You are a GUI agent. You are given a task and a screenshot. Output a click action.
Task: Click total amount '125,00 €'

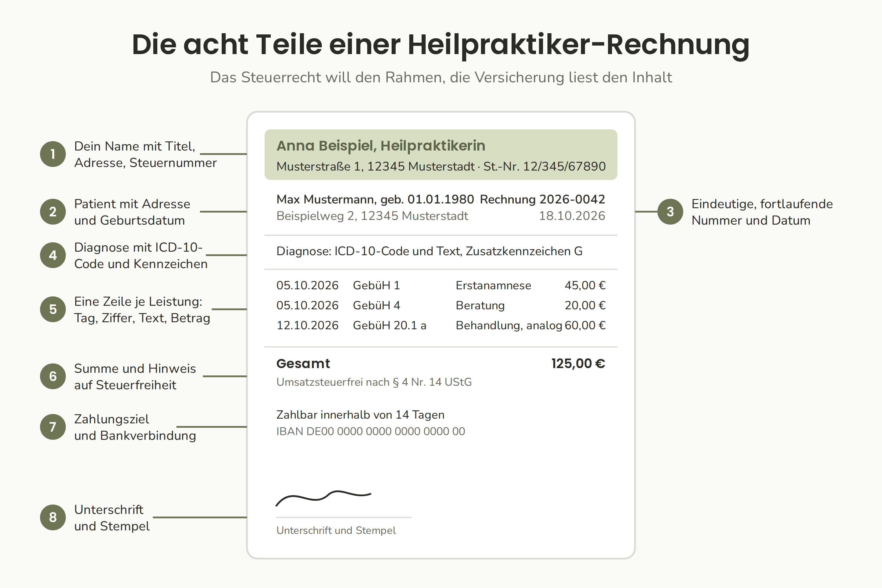(578, 364)
